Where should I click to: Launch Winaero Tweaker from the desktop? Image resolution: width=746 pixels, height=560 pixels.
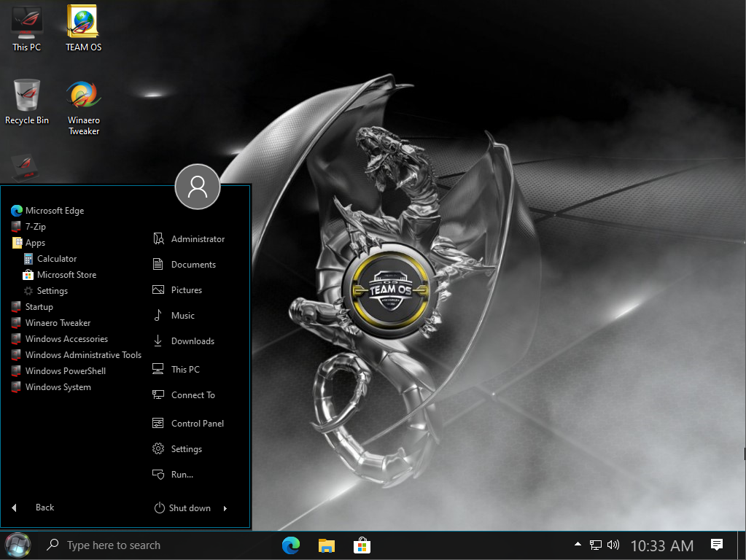click(83, 107)
